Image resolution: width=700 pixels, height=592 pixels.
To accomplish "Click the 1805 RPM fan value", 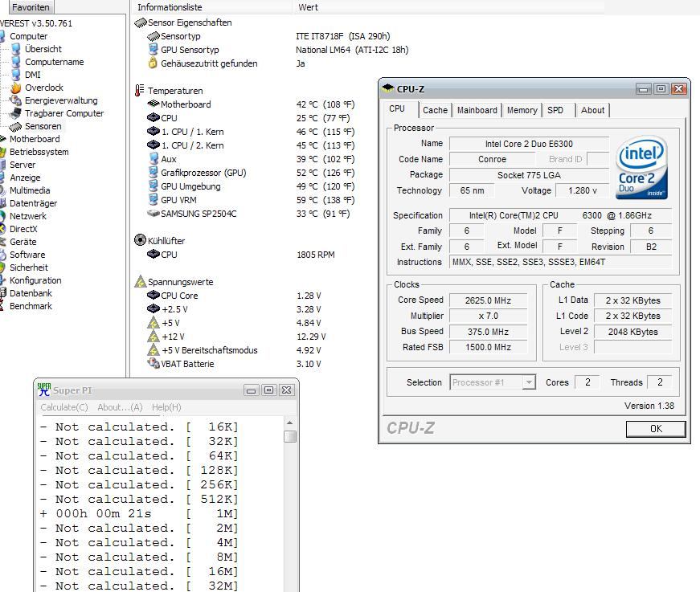I will pyautogui.click(x=316, y=255).
